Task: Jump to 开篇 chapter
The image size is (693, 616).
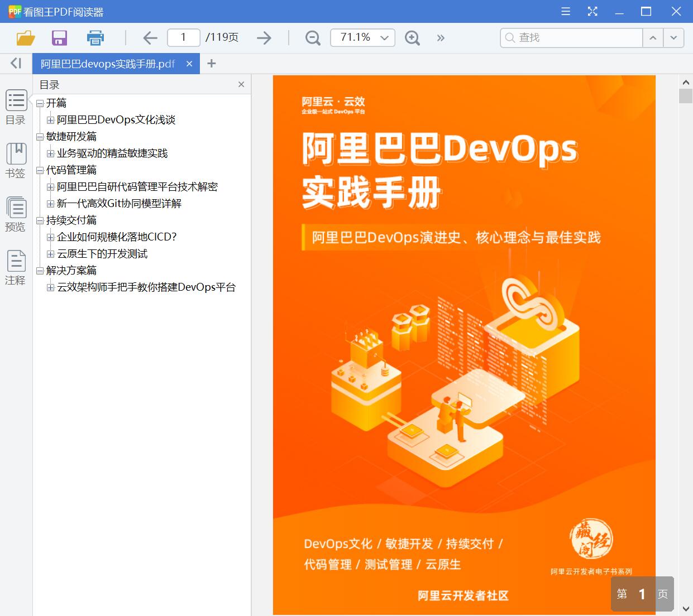Action: pyautogui.click(x=56, y=103)
